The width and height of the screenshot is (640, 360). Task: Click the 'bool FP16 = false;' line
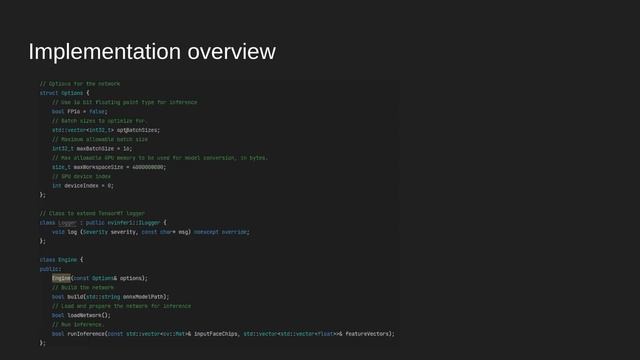[x=80, y=111]
